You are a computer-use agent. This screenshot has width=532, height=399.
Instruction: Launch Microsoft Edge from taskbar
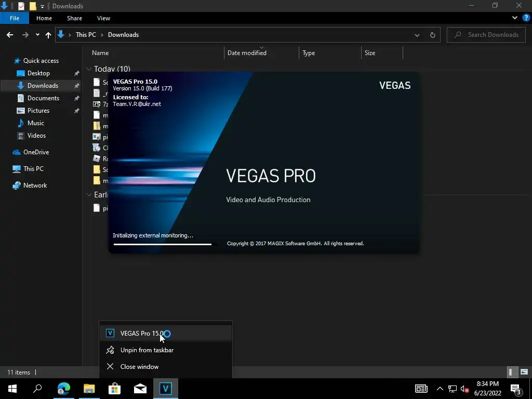pos(64,389)
